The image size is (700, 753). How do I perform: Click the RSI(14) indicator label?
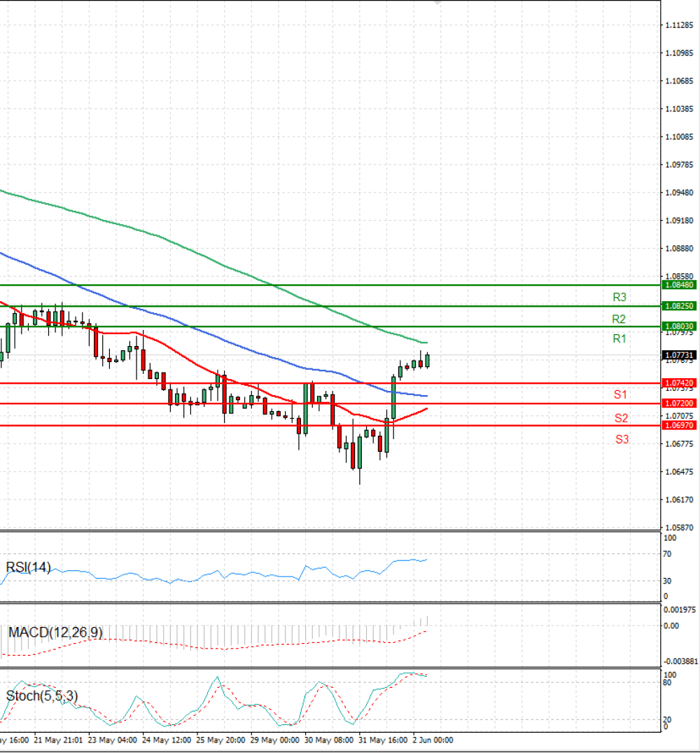coord(28,567)
